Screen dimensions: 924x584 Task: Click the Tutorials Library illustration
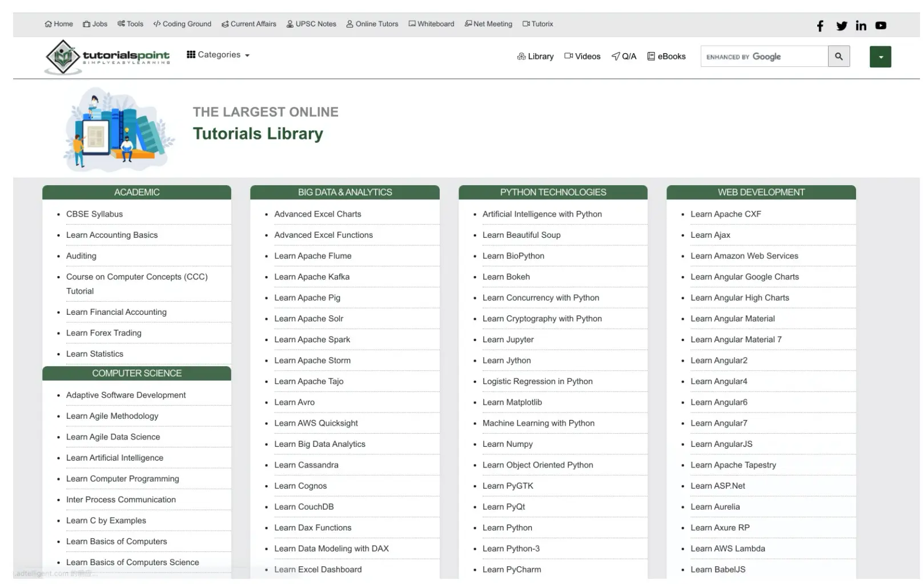119,130
